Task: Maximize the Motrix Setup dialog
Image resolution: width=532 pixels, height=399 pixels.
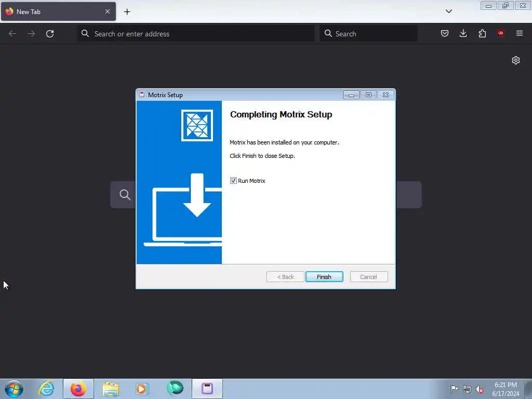Action: click(x=368, y=95)
